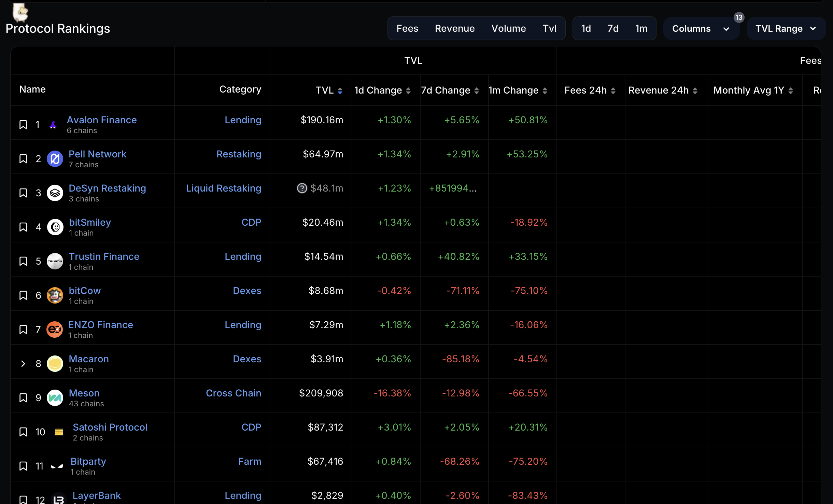The image size is (833, 504).
Task: Click the DeSyn Restaking logo icon
Action: (x=55, y=193)
